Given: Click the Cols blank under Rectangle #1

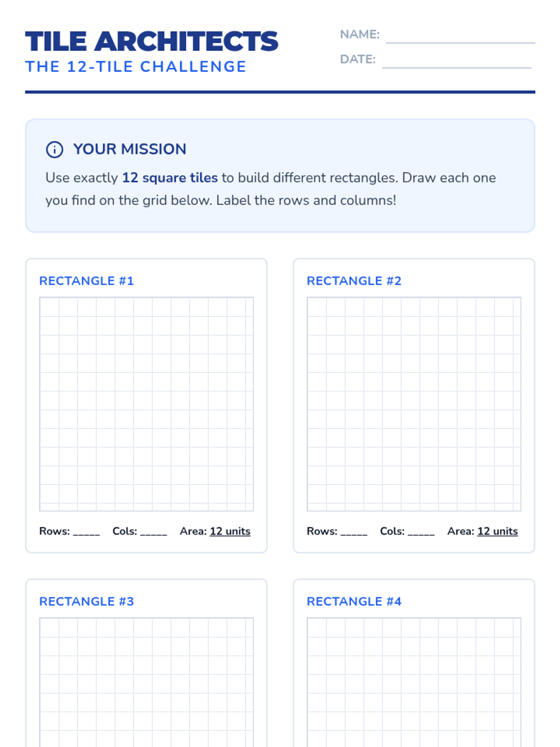Looking at the screenshot, I should click(154, 531).
